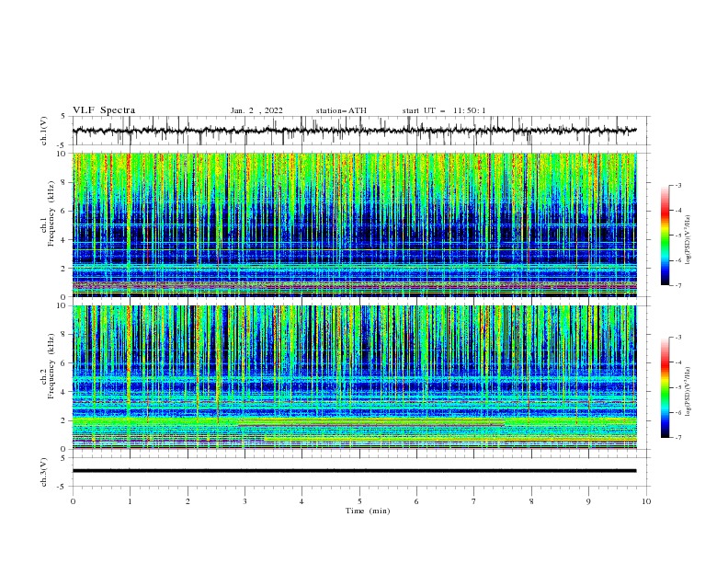Click the upper colorbar '-3' tick label
Screen dimensions: 728x563
pos(677,185)
